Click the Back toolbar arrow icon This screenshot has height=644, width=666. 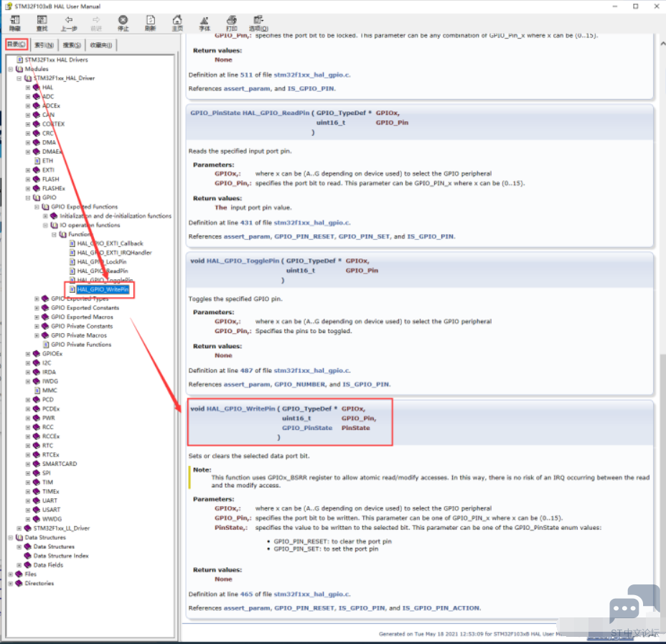[69, 23]
